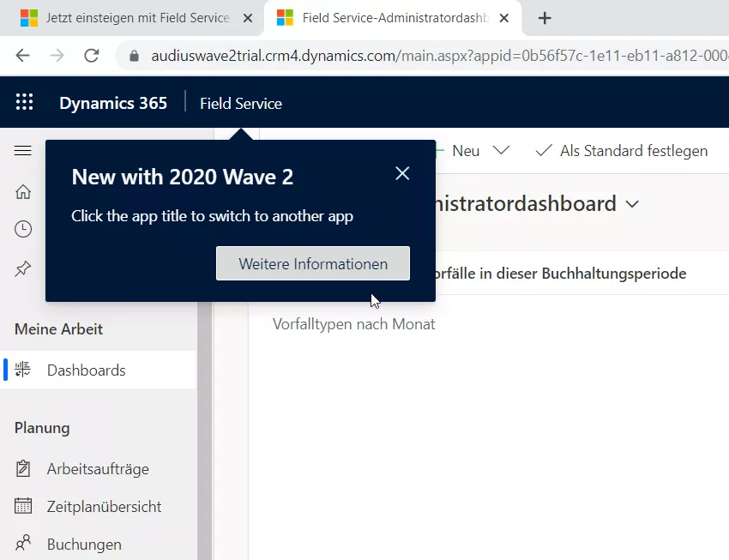Open Zeitplanübersicht in the sidebar
This screenshot has height=560, width=729.
(104, 507)
